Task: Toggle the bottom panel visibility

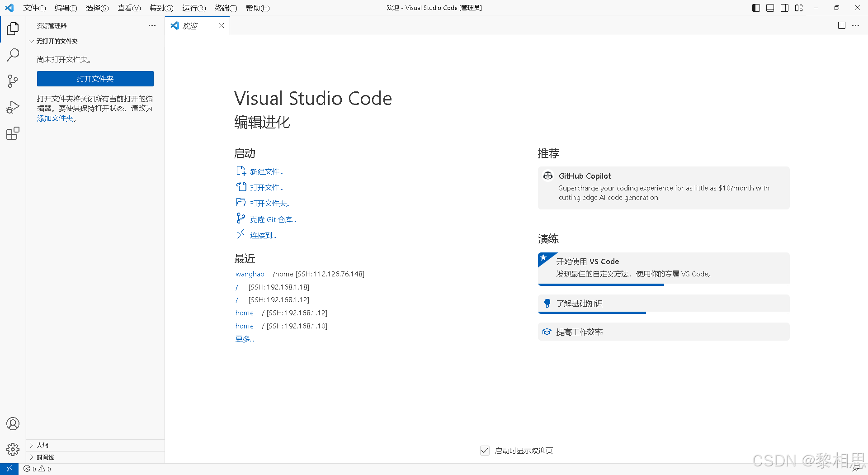Action: pos(770,8)
